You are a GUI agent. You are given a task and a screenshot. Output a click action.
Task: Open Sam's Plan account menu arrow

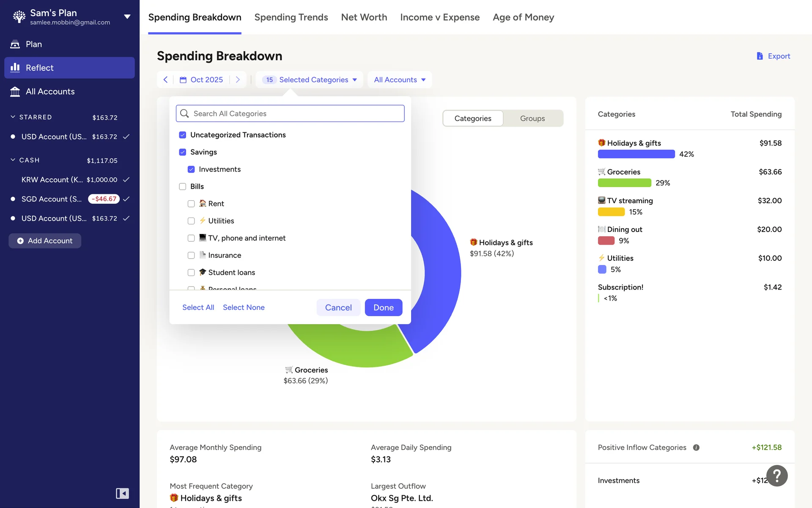tap(127, 17)
